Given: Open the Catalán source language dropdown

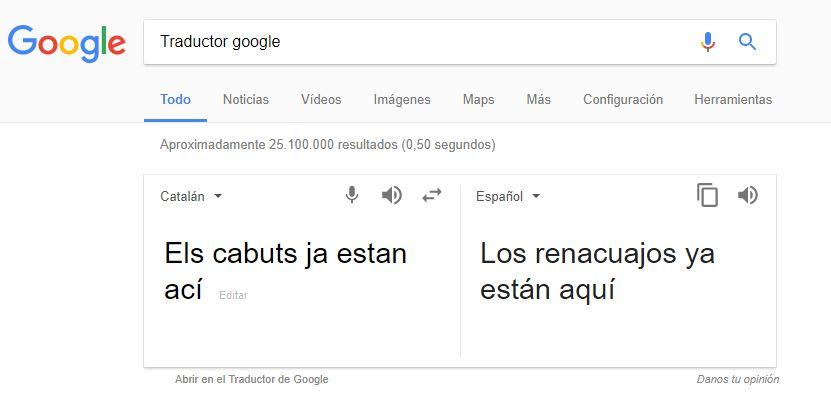Looking at the screenshot, I should pos(191,197).
